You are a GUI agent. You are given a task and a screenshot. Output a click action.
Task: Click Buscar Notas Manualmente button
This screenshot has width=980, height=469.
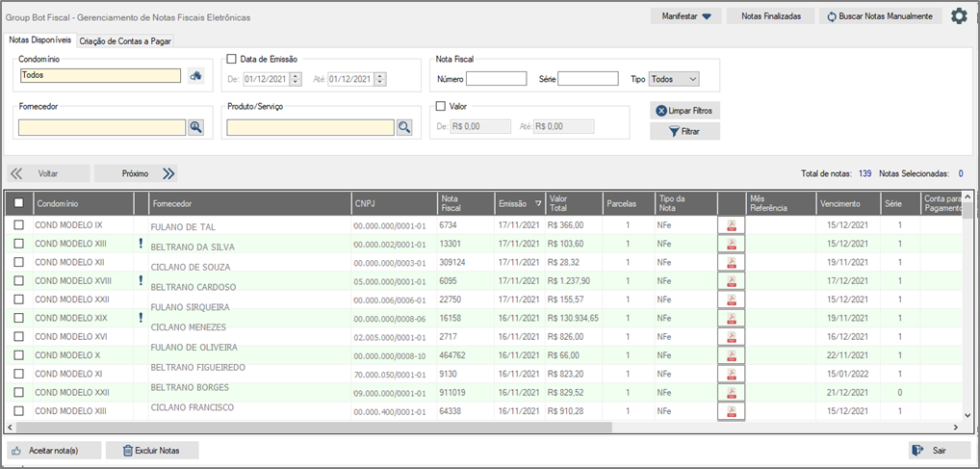pos(880,16)
